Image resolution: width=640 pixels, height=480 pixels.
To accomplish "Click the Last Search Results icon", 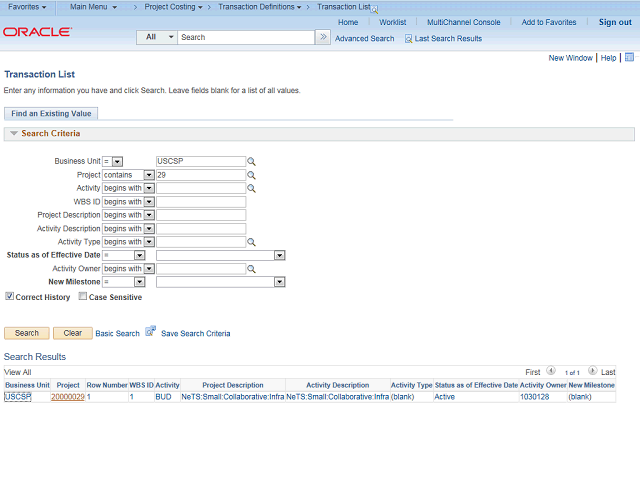I will coord(408,39).
